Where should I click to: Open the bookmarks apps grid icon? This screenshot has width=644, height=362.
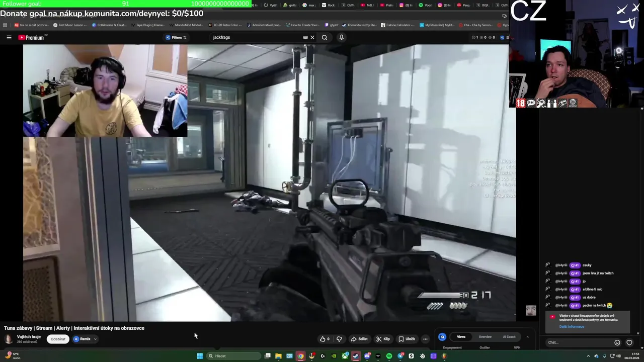(x=5, y=25)
